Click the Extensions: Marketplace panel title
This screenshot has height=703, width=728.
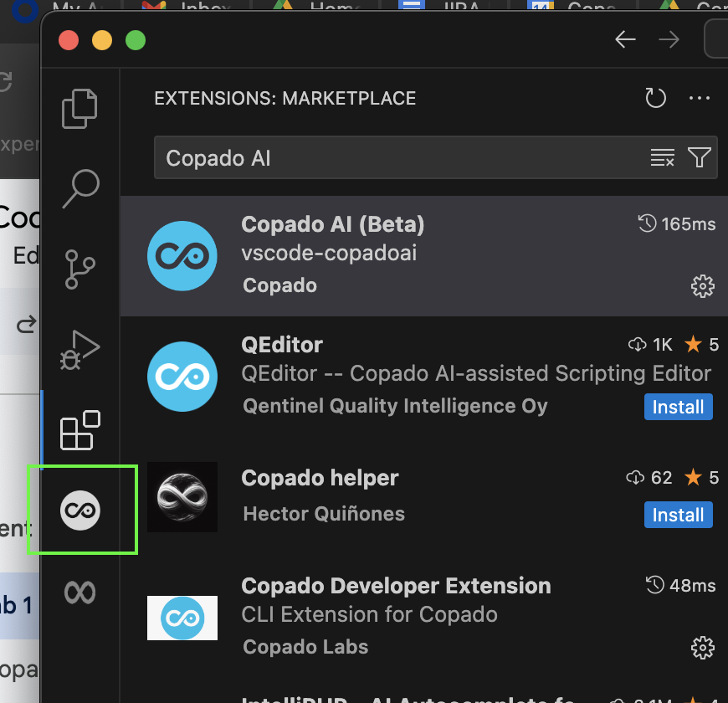coord(285,99)
